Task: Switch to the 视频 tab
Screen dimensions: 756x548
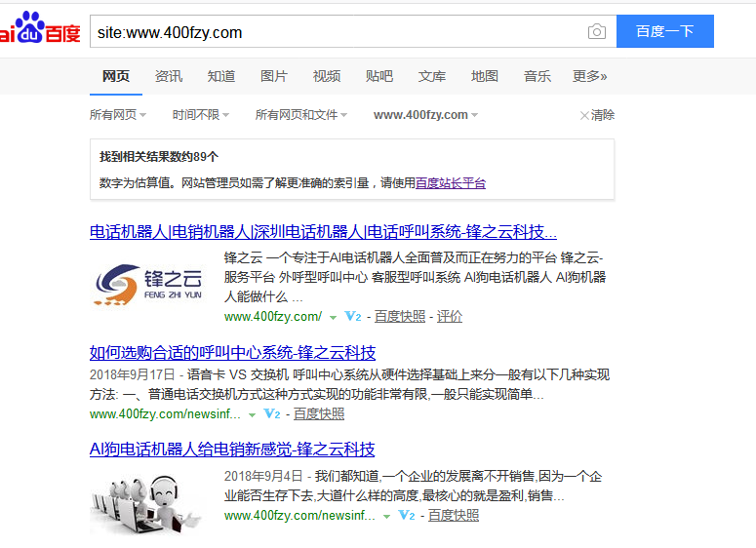Action: tap(327, 76)
